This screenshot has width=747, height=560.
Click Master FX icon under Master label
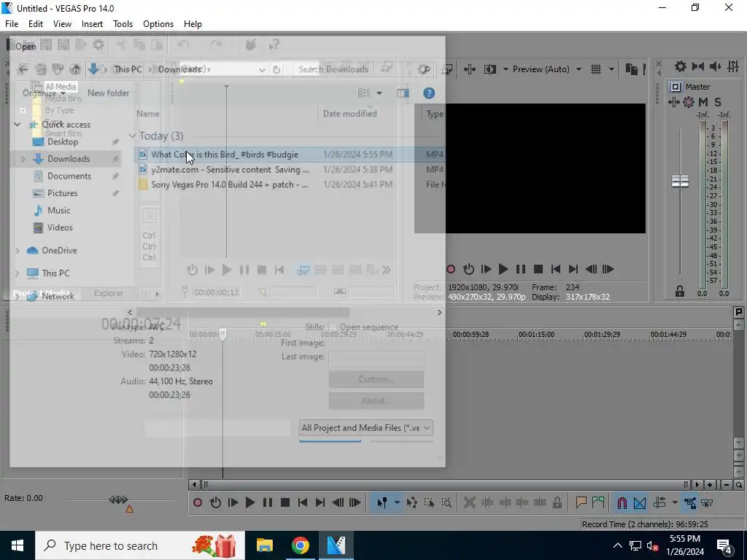673,102
